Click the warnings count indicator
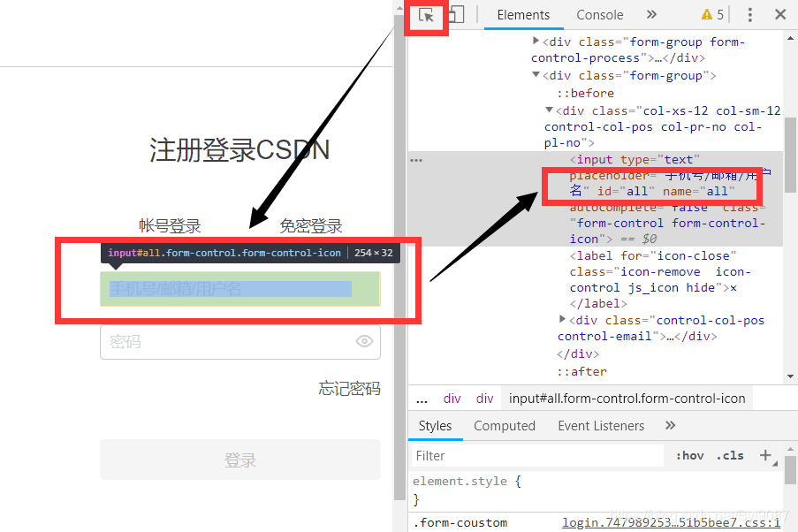798x532 pixels. tap(712, 15)
